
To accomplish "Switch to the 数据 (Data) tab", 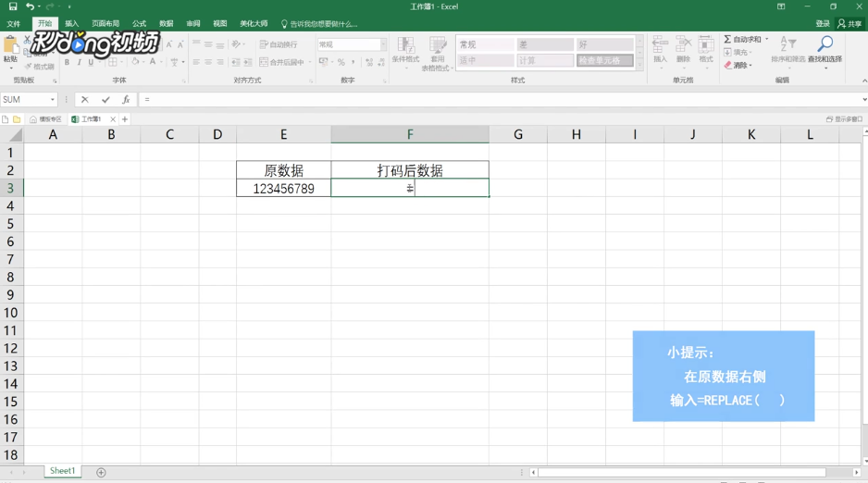I will click(166, 24).
